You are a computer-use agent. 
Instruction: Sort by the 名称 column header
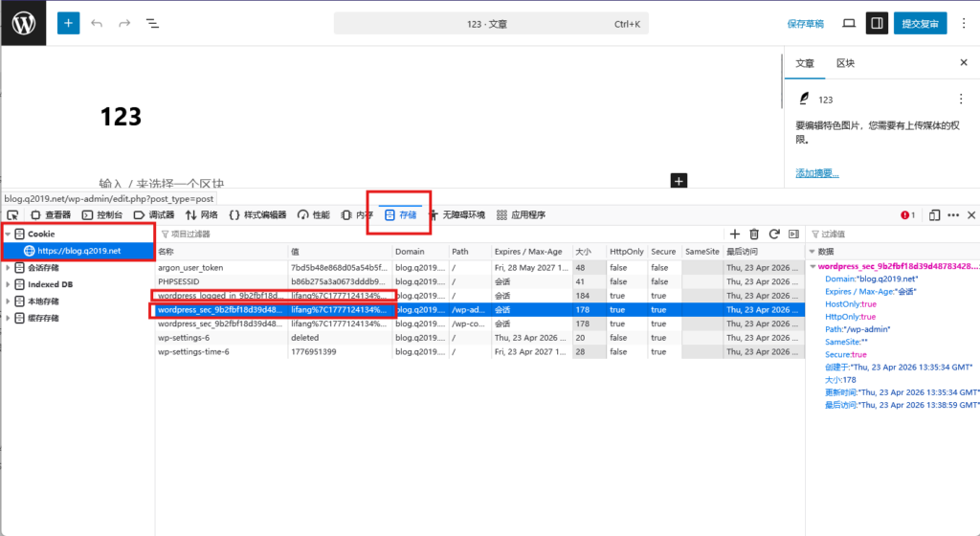point(221,251)
